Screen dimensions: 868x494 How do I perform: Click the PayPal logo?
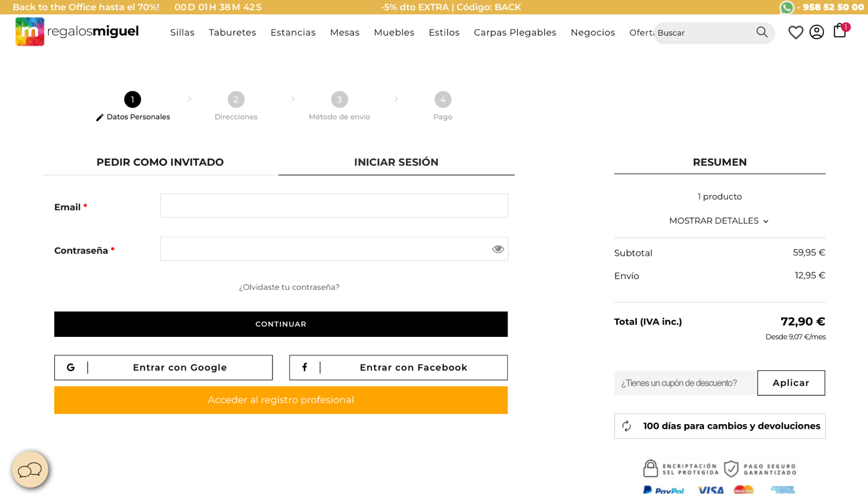[x=663, y=490]
